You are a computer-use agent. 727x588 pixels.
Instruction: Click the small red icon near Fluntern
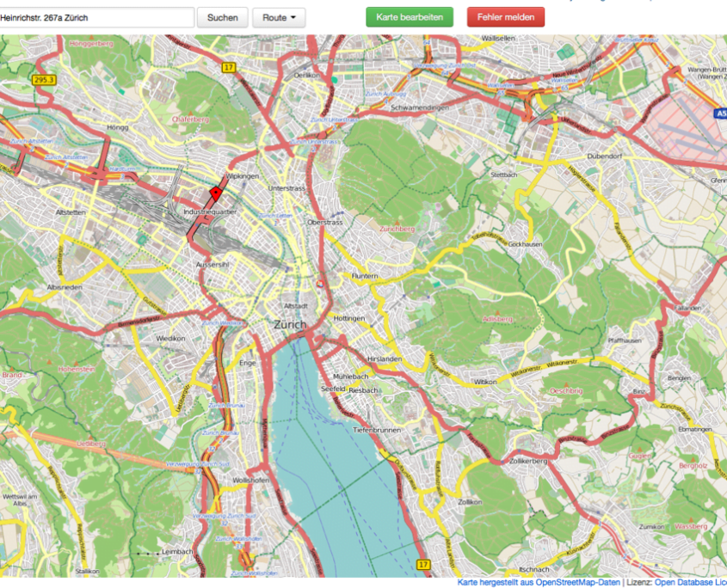tap(321, 281)
